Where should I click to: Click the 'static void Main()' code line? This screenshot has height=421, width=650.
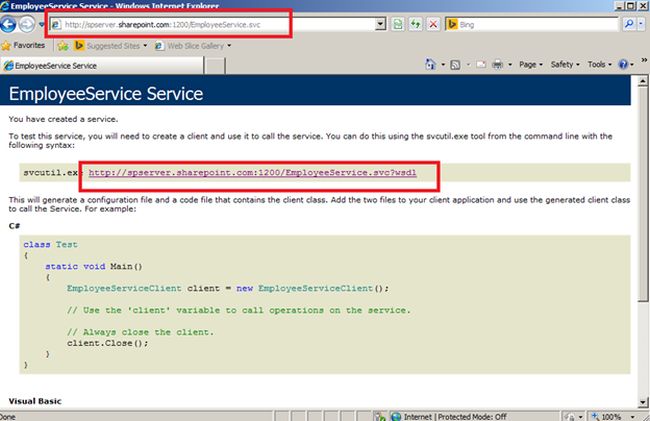[x=94, y=266]
